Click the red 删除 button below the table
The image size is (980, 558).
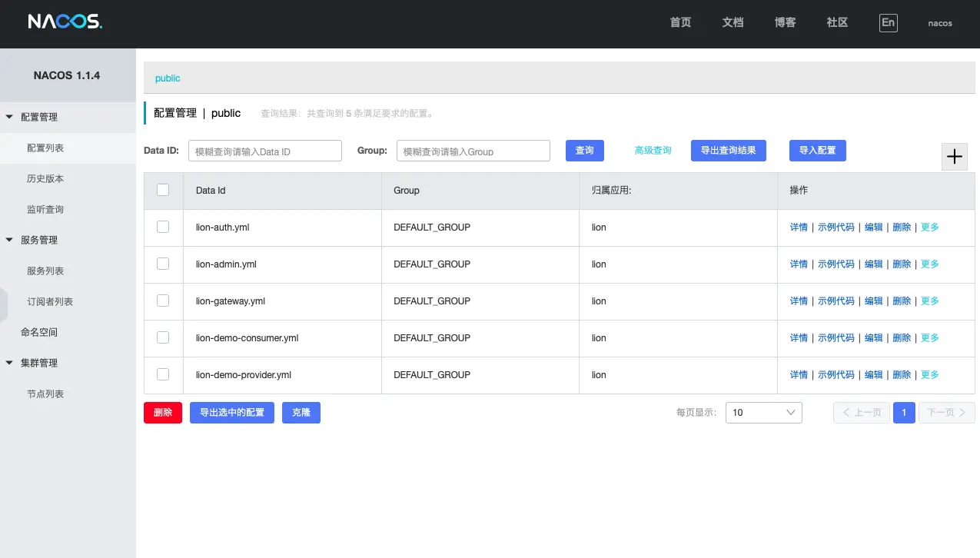click(163, 413)
